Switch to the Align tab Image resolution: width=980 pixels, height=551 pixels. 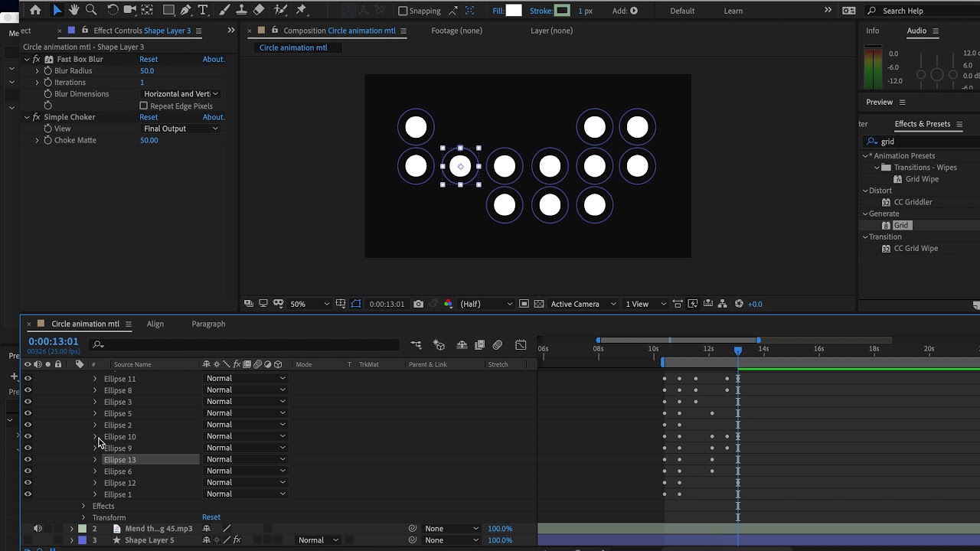click(x=155, y=324)
